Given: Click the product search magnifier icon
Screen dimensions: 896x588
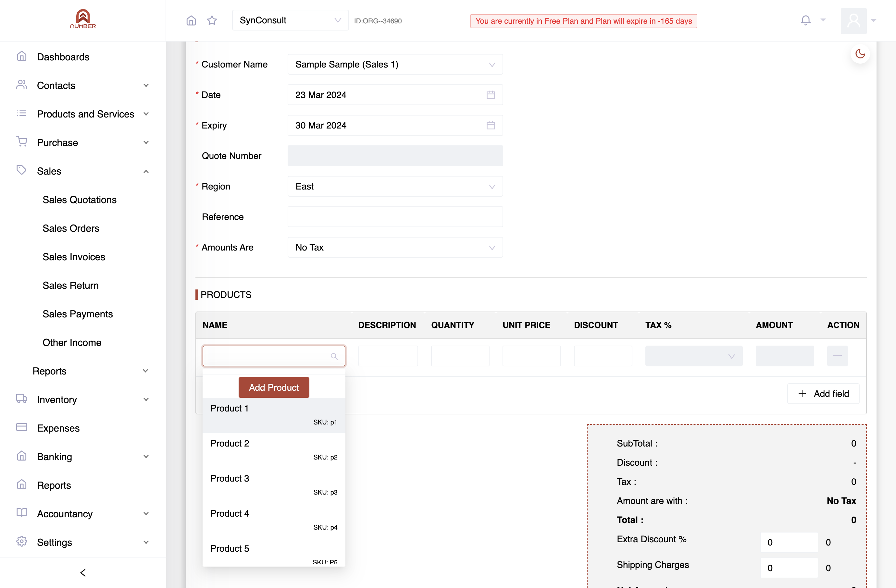Looking at the screenshot, I should [x=334, y=356].
